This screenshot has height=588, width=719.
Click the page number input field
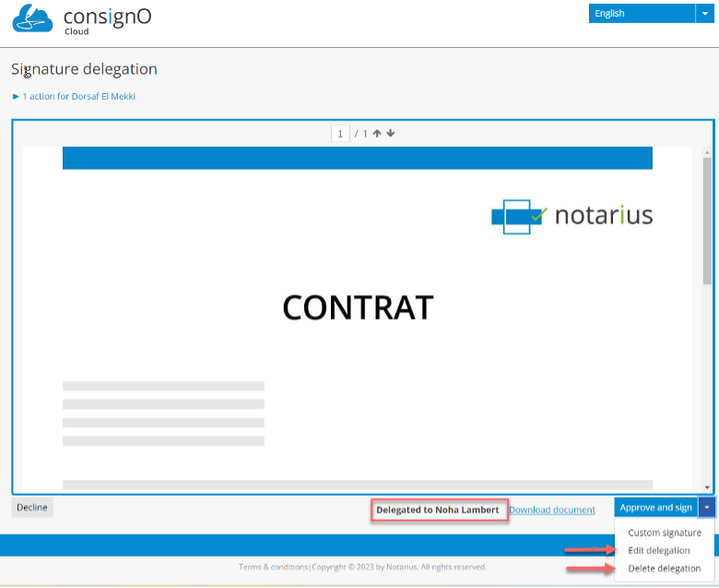coord(341,135)
